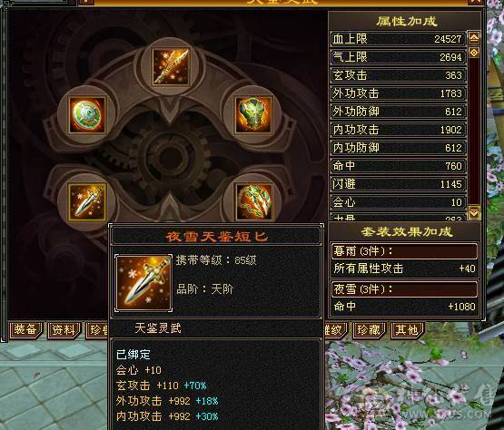Open the 珍藏 tab
This screenshot has height=430, width=504.
[369, 330]
